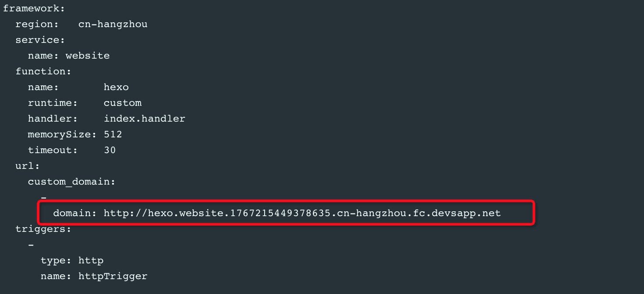The width and height of the screenshot is (644, 294).
Task: Click the function name value "hexo"
Action: (x=116, y=87)
